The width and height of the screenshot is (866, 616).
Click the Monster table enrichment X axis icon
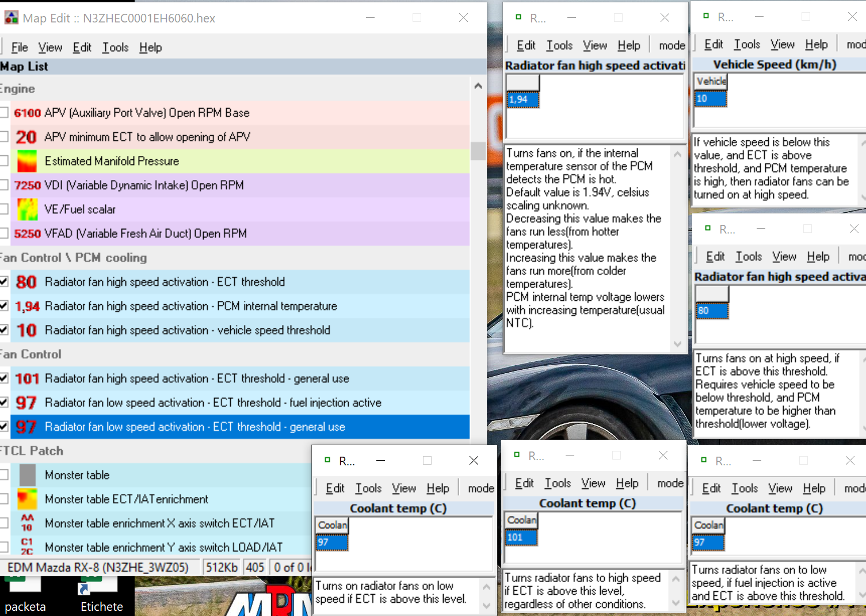coord(27,523)
